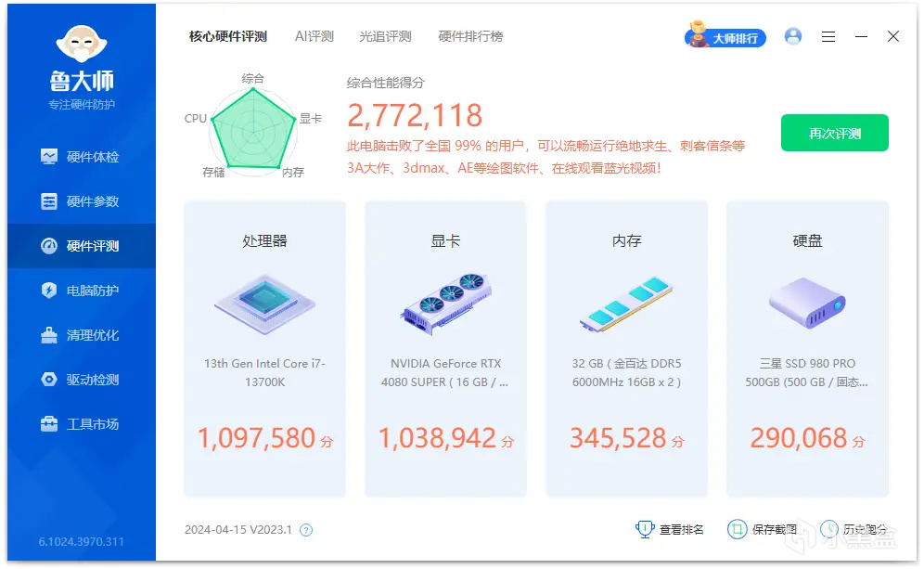Screen dimensions: 924x569
Task: Open 清理优化 in the sidebar
Action: 82,335
